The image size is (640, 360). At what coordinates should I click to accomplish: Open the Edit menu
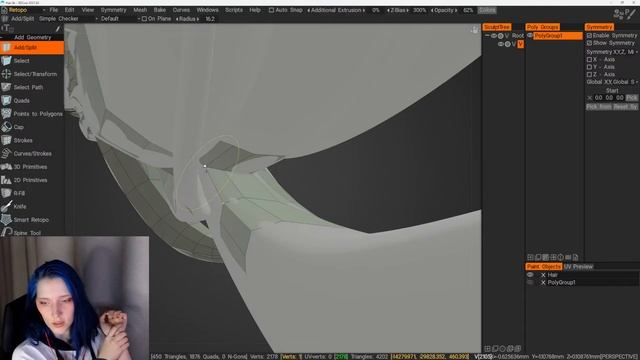pyautogui.click(x=69, y=10)
